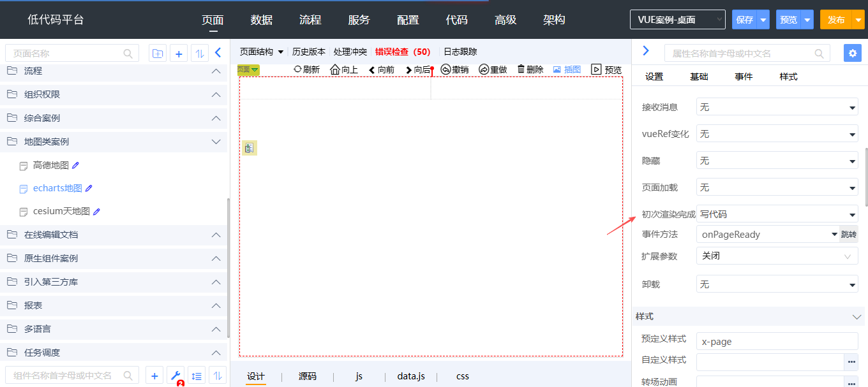Click the 错误检查 (50) link
This screenshot has height=387, width=868.
pos(403,52)
